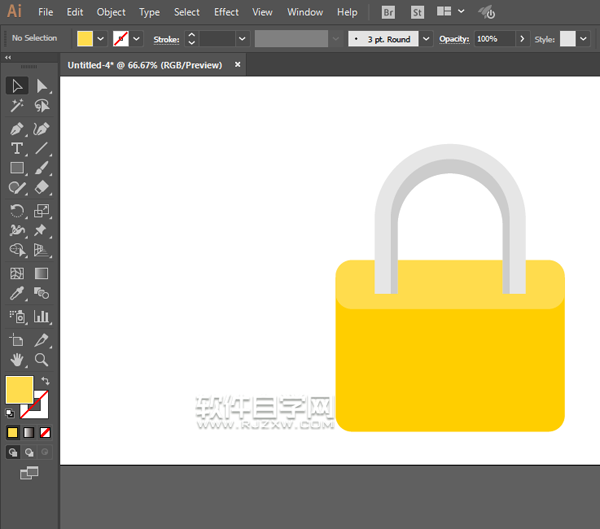Choose the Eyedropper tool
This screenshot has height=529, width=600.
17,293
